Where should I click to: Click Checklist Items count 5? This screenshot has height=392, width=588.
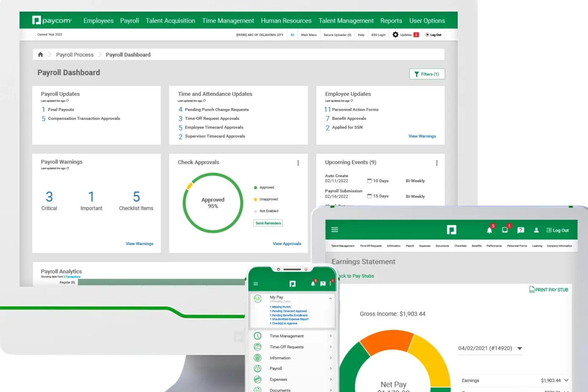pyautogui.click(x=136, y=197)
